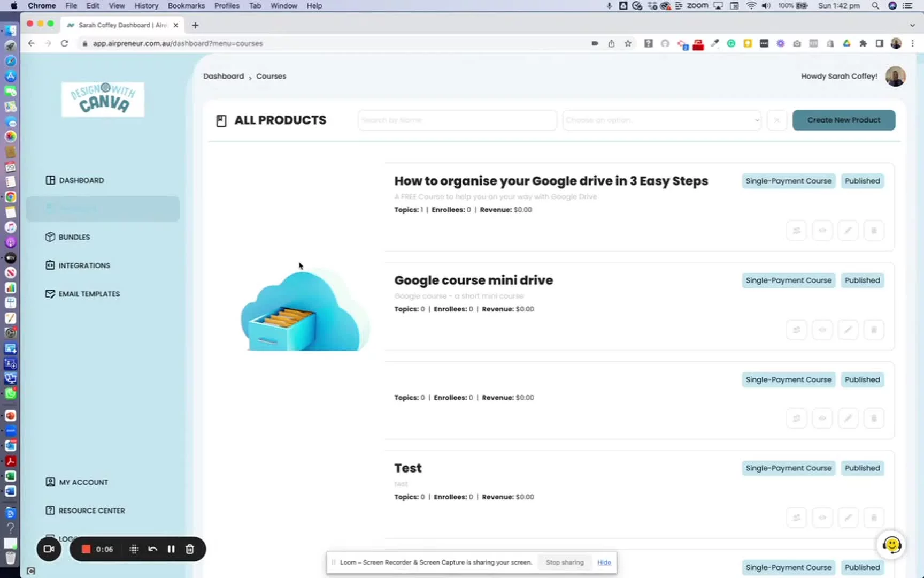Viewport: 924px width, 578px height.
Task: Click the address bar URL
Action: coord(178,43)
